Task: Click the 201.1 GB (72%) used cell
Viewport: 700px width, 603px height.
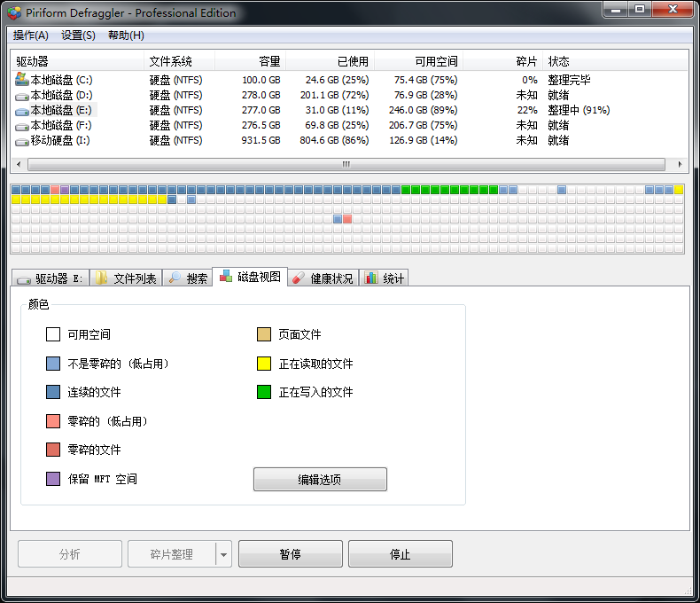Action: coord(334,95)
